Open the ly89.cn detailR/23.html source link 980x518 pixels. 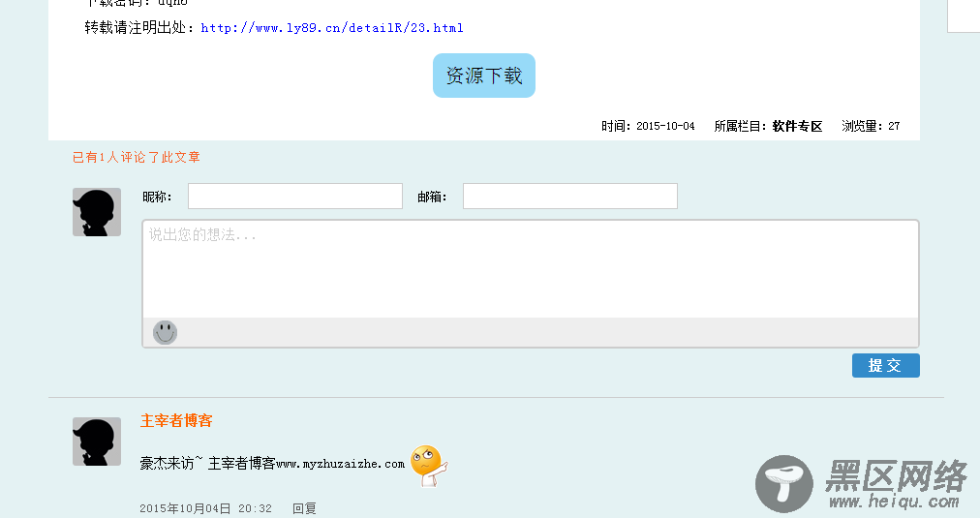(x=332, y=28)
